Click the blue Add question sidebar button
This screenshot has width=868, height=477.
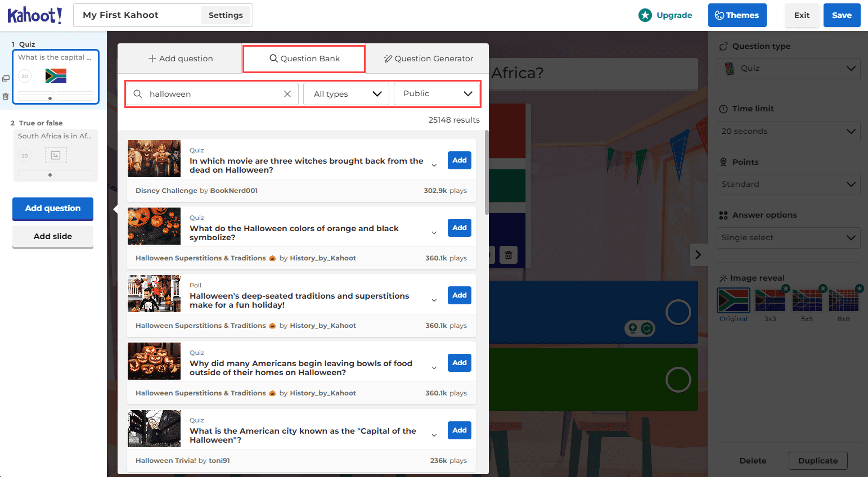click(53, 208)
